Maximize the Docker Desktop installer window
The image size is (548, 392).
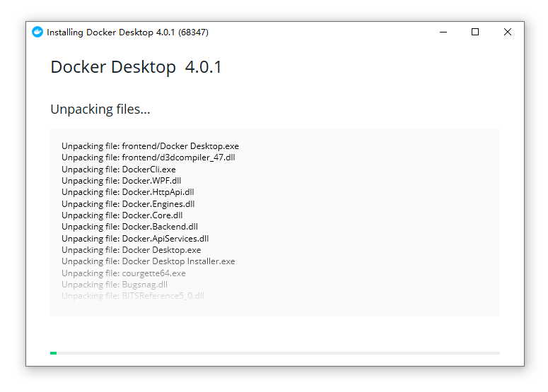(475, 32)
